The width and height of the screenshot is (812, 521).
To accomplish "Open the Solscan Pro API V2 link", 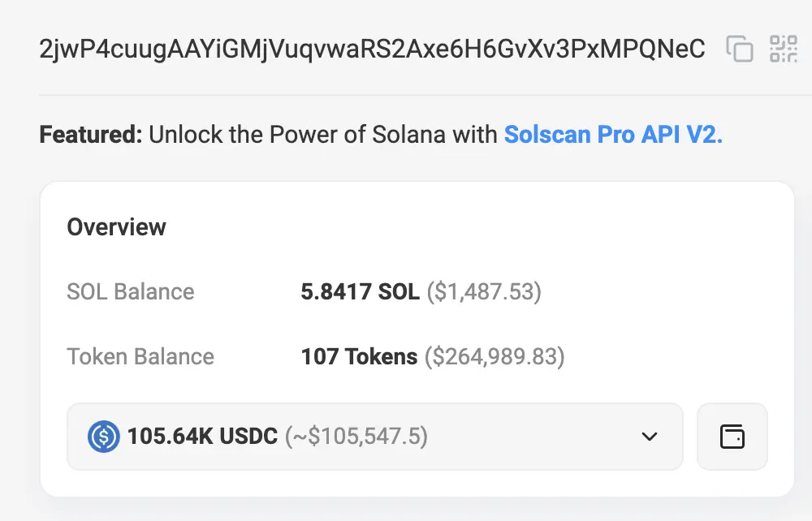I will coord(613,134).
